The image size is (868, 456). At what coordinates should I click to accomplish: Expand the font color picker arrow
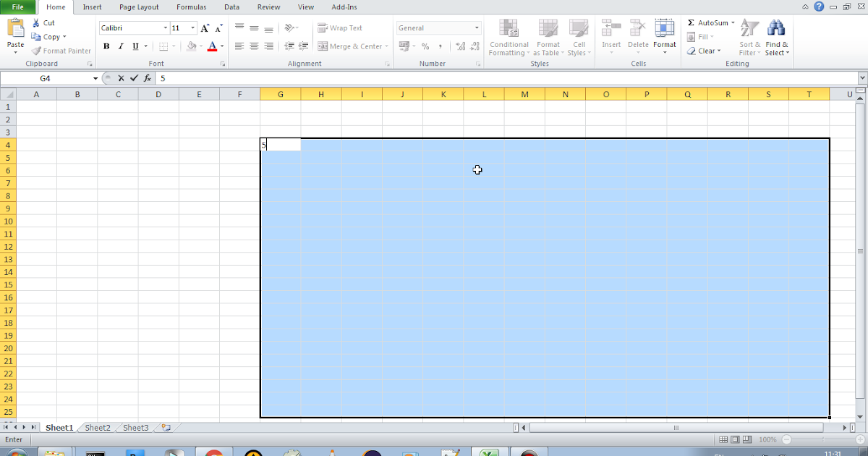pyautogui.click(x=222, y=46)
